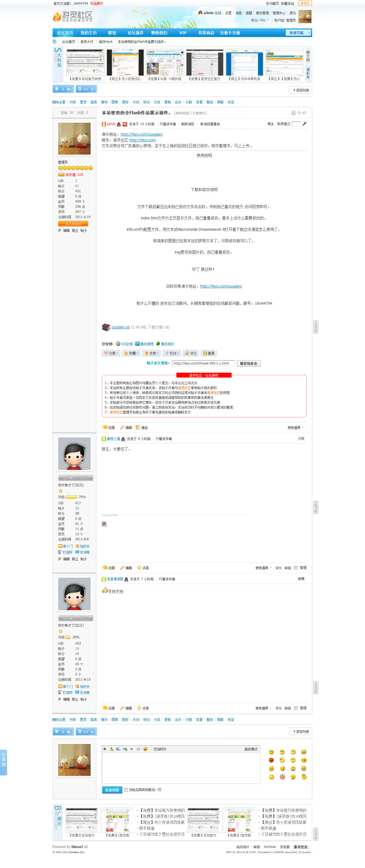Screen dimensions: 365x868
Task: Click the WinRAR attachment icon
Action: click(x=106, y=327)
